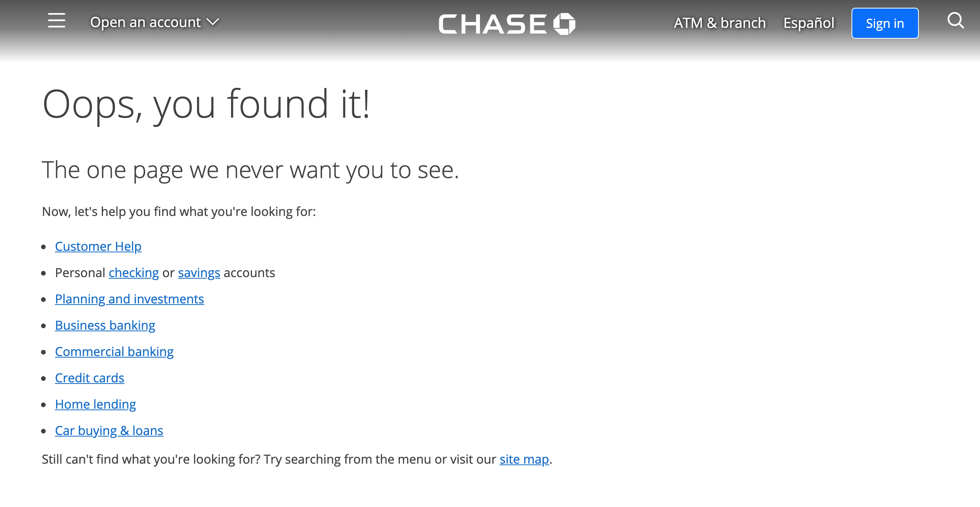Go to Planning and investments

click(129, 299)
